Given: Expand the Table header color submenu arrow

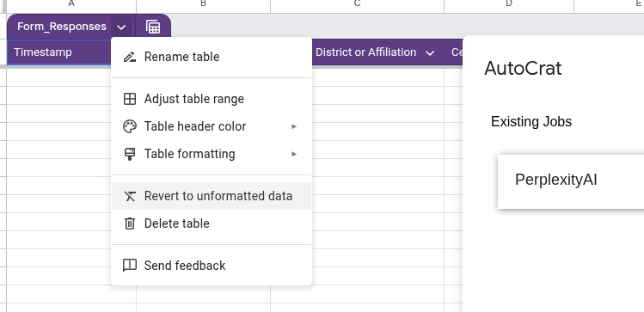Looking at the screenshot, I should click(x=294, y=126).
